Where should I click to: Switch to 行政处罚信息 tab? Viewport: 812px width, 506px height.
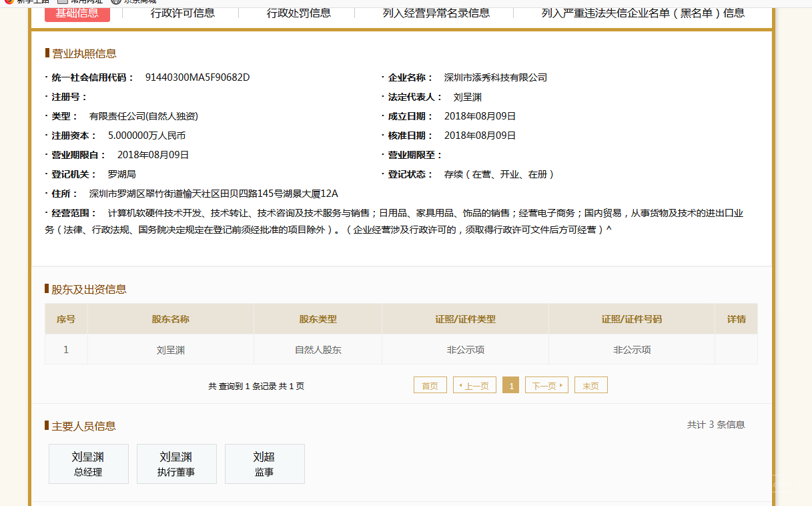299,13
